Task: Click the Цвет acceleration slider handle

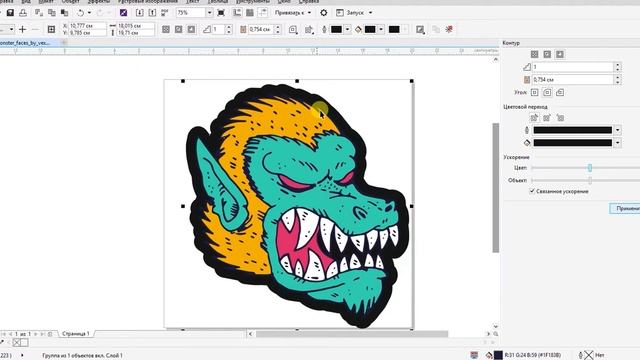Action: [590, 168]
